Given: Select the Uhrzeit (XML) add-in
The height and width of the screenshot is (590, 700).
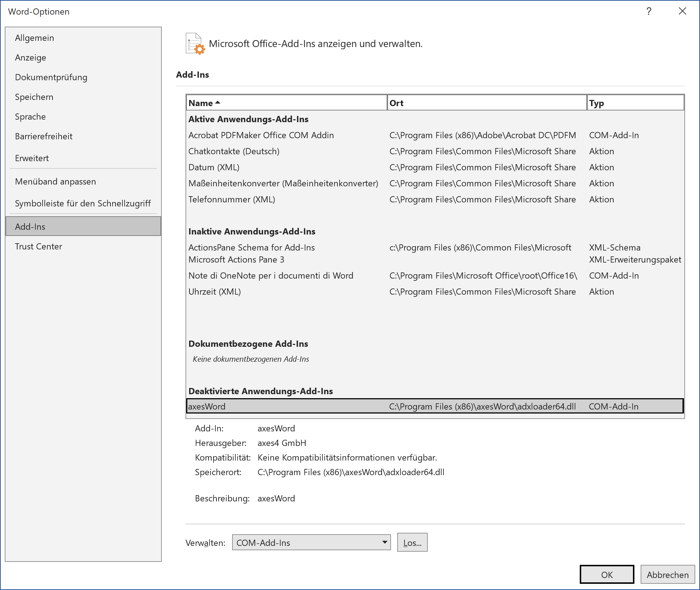Looking at the screenshot, I should (x=435, y=292).
